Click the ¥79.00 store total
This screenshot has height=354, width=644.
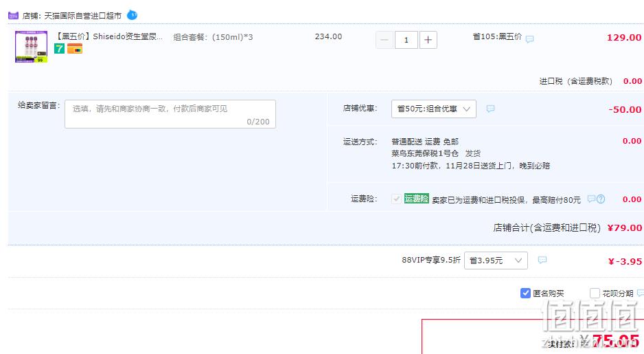[x=624, y=228]
